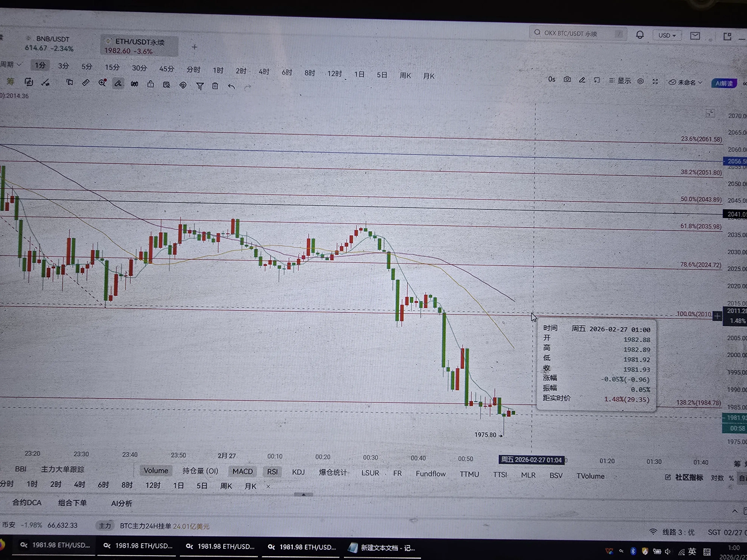
Task: Select the ruler measure tool
Action: click(86, 83)
